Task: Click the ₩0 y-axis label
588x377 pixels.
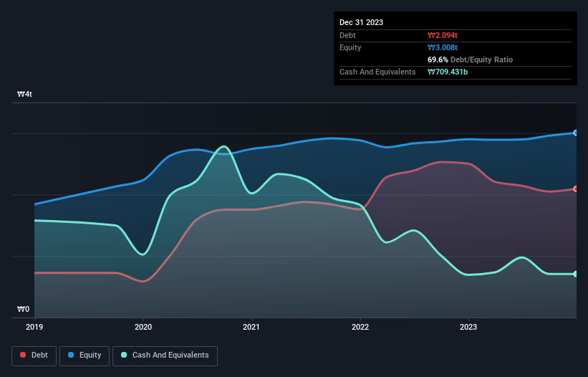Action: pyautogui.click(x=23, y=309)
